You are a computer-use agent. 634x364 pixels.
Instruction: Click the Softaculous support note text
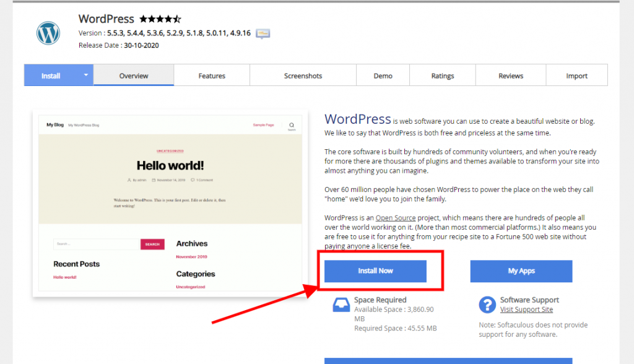pos(533,329)
